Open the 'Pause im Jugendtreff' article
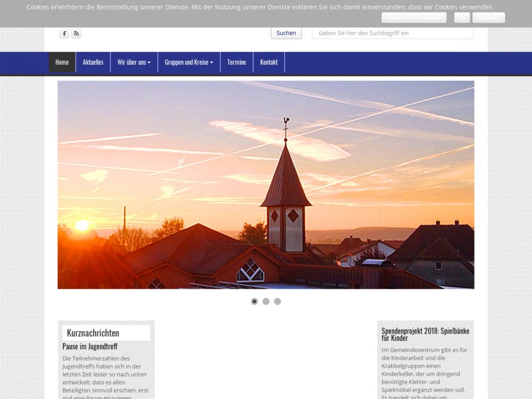Image resolution: width=532 pixels, height=399 pixels. point(90,346)
